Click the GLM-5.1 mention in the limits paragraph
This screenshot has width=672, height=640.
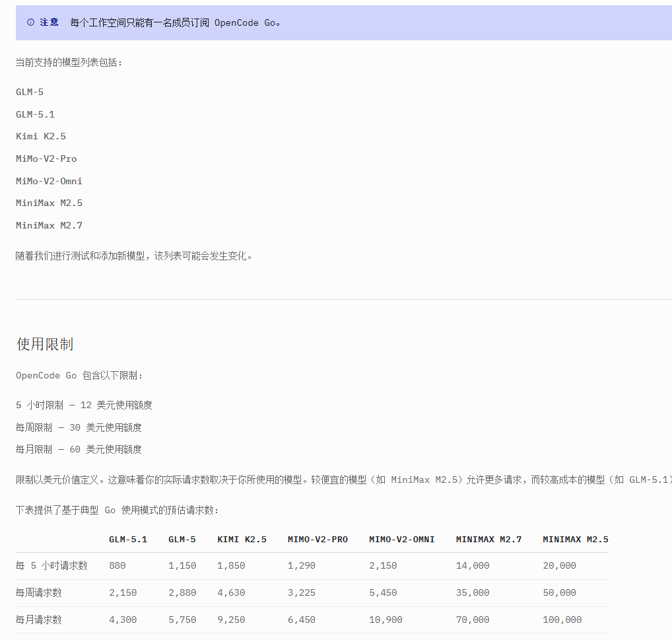pos(651,480)
